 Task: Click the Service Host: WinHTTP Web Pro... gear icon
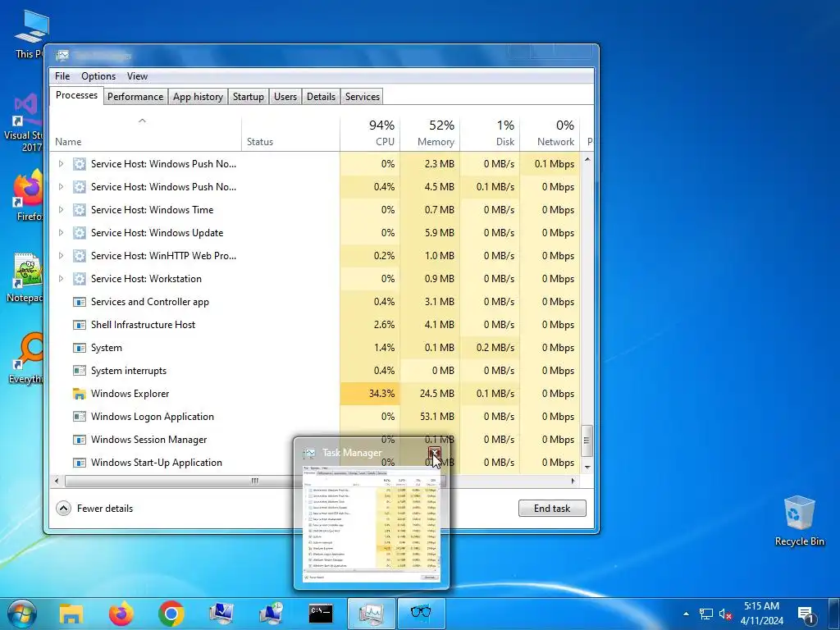pyautogui.click(x=80, y=256)
